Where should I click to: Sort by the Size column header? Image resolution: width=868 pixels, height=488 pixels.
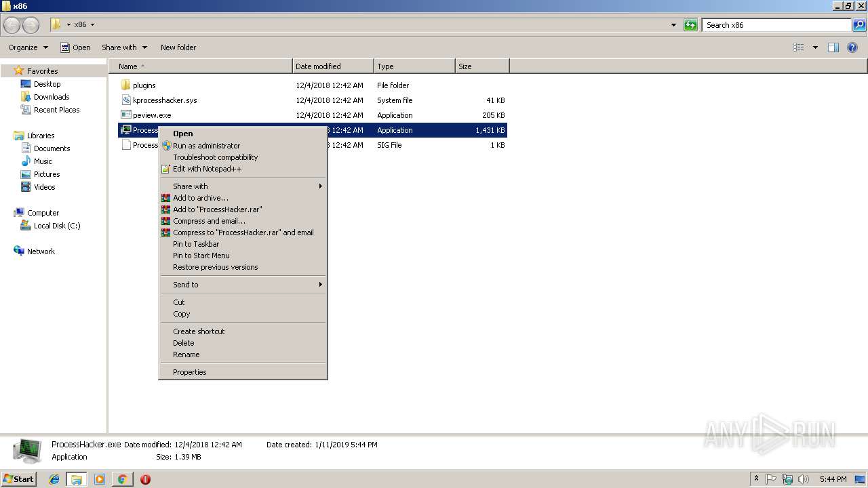pyautogui.click(x=482, y=66)
